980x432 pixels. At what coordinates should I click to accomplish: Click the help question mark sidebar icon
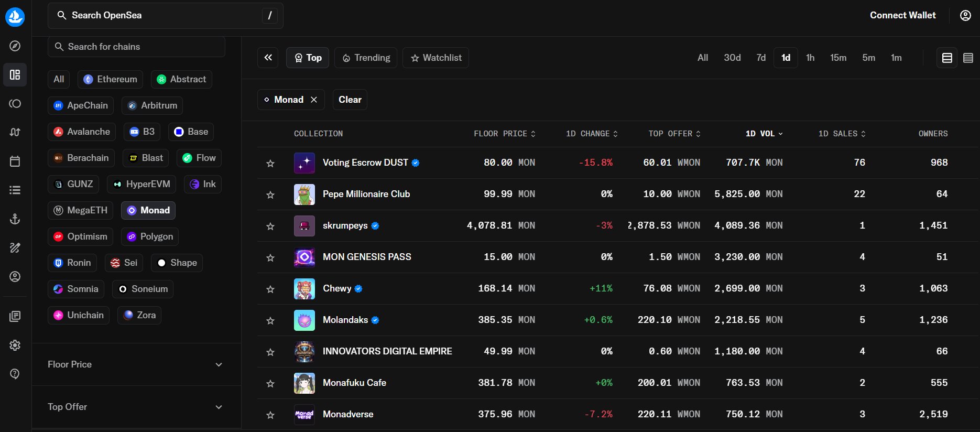coord(15,374)
